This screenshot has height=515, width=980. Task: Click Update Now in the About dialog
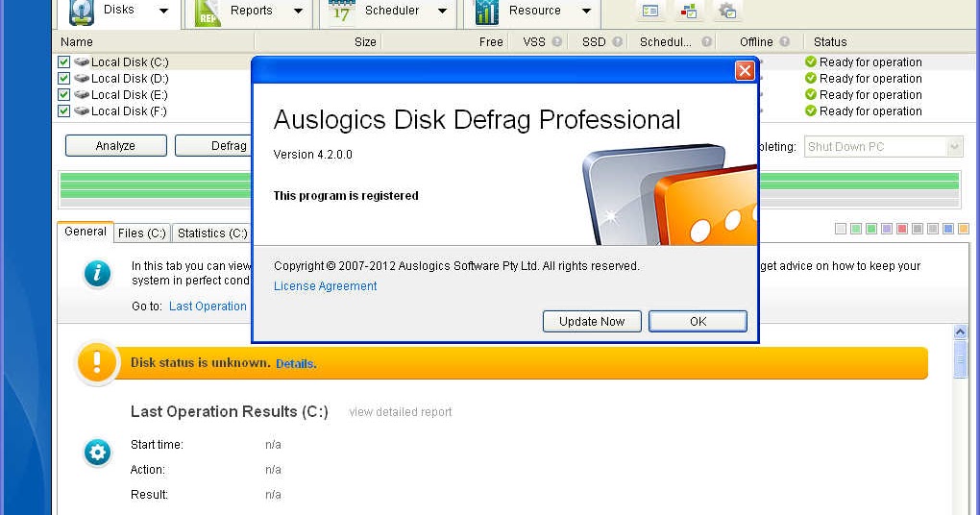tap(592, 321)
